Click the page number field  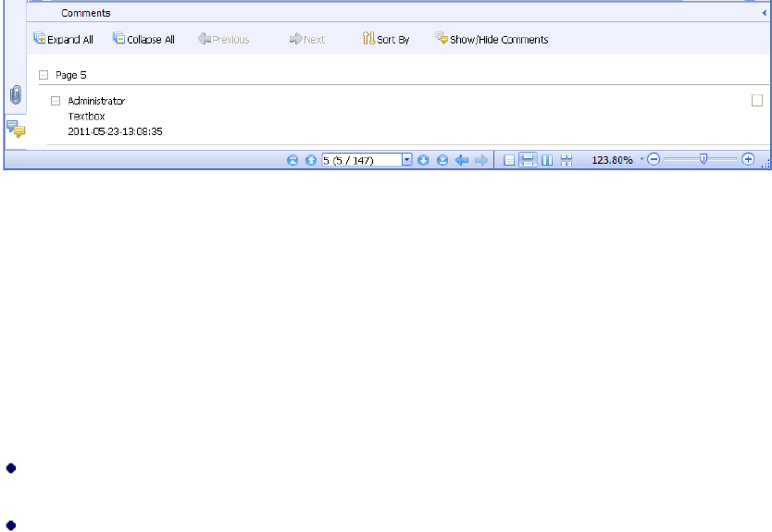362,160
